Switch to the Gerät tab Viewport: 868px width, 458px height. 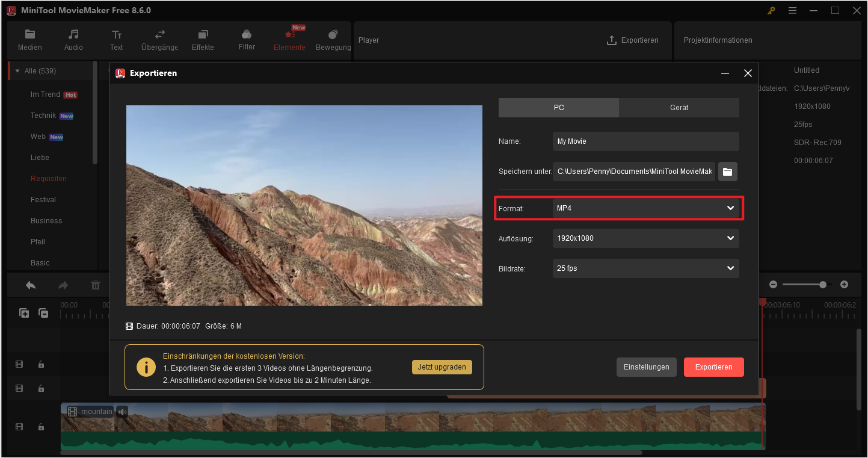tap(679, 107)
